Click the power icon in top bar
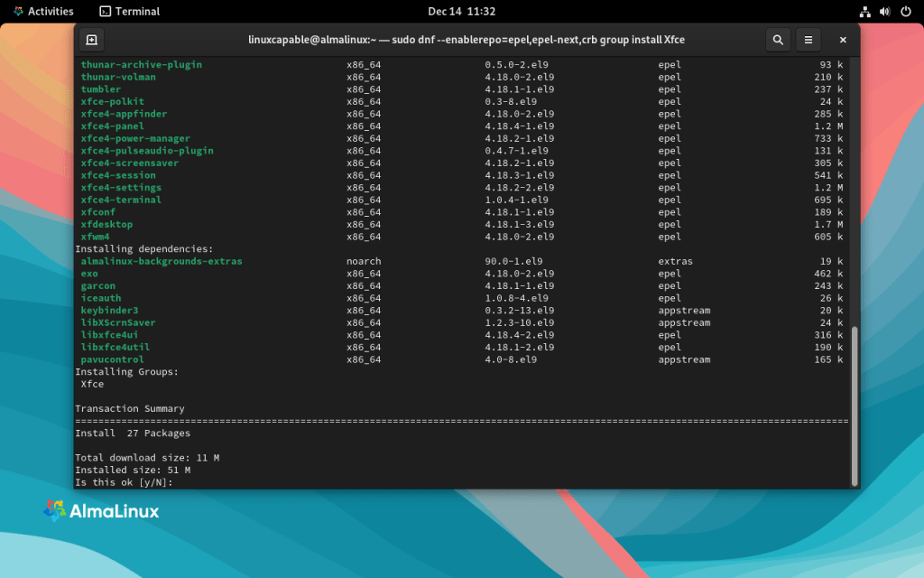Screen dimensions: 924x578 [x=906, y=11]
